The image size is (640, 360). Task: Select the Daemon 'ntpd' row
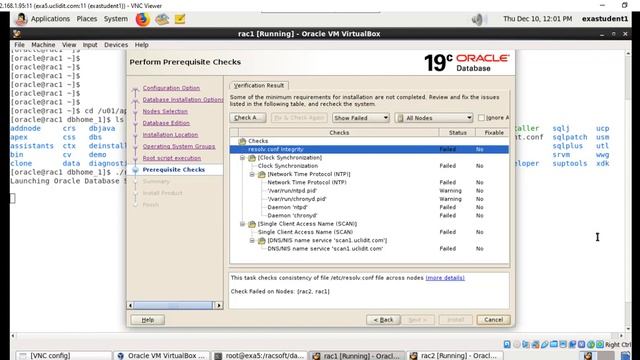point(369,207)
